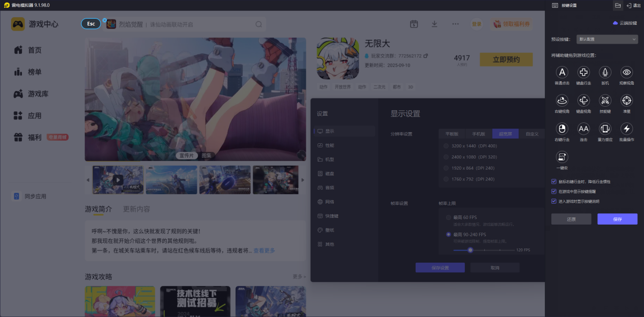Open the three-dot more menu
644x317 pixels.
(x=455, y=24)
